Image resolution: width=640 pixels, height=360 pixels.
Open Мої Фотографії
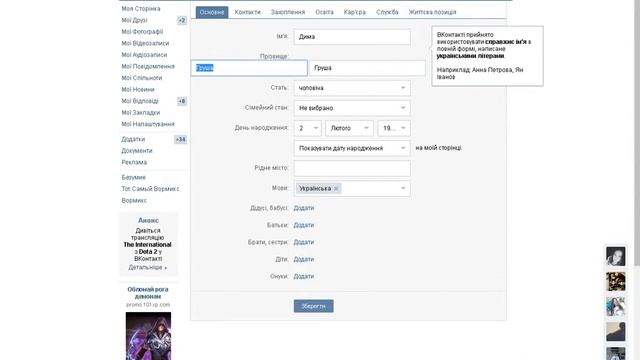coord(142,32)
